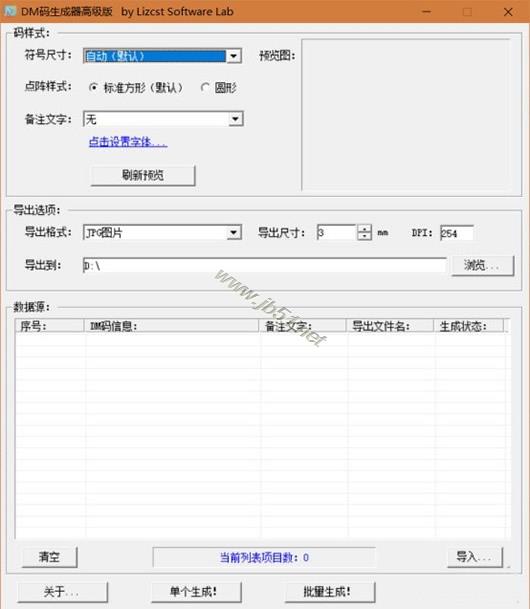Select 标准方形 (默认) radio button

tap(93, 87)
